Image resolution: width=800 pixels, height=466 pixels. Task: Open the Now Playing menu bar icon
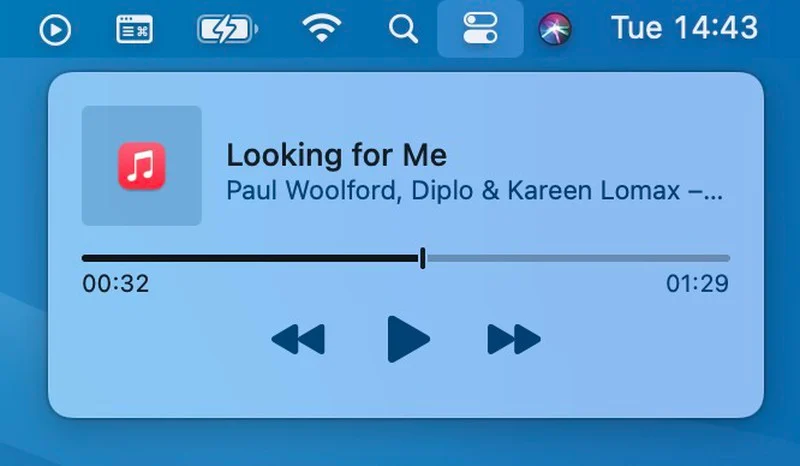(x=55, y=30)
